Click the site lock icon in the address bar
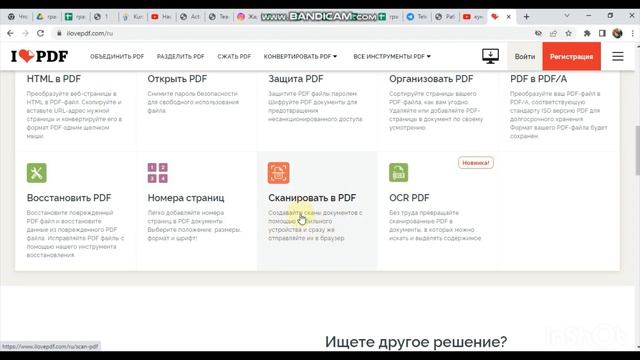This screenshot has width=640, height=360. click(59, 33)
